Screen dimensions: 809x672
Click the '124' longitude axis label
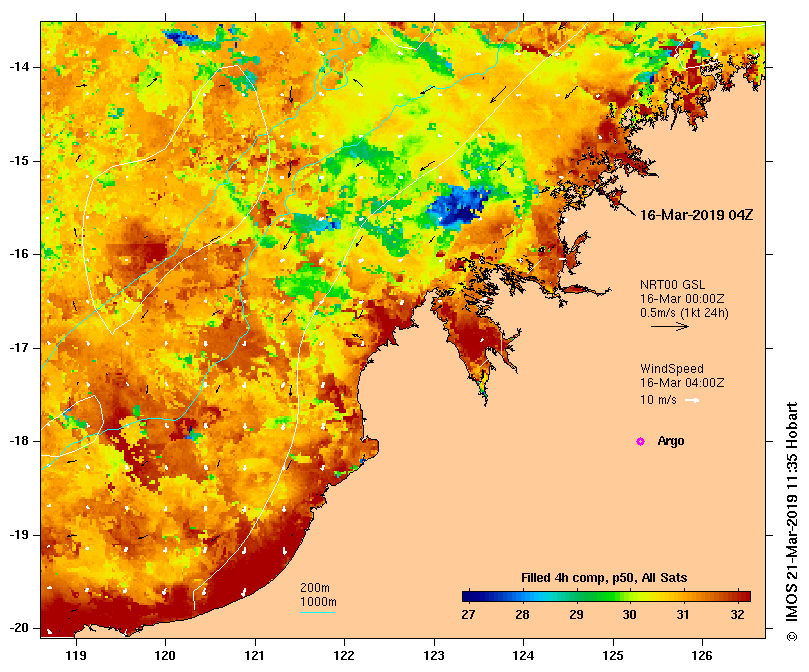pyautogui.click(x=523, y=656)
